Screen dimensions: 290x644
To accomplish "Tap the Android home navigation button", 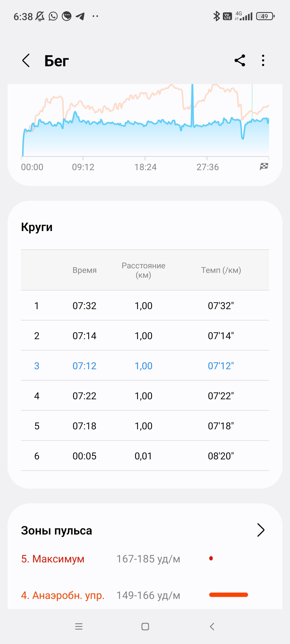I will [145, 627].
